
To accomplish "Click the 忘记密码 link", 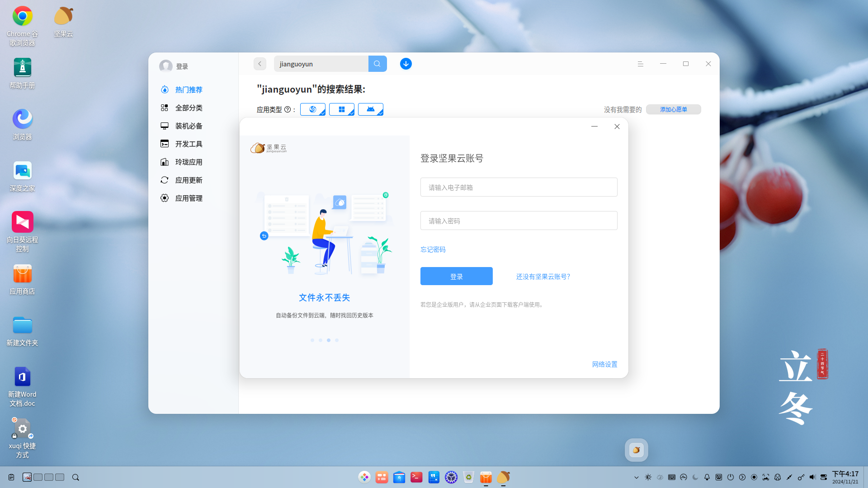I will click(x=433, y=249).
